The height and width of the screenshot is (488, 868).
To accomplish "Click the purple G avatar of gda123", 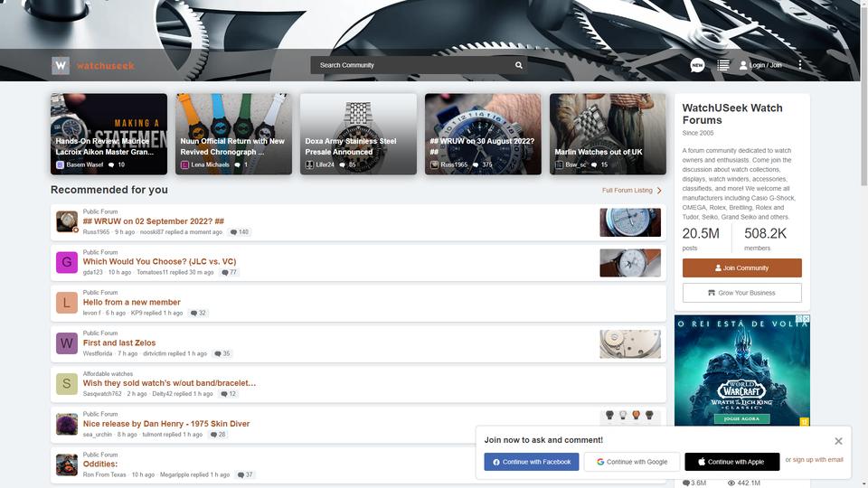I will [66, 262].
